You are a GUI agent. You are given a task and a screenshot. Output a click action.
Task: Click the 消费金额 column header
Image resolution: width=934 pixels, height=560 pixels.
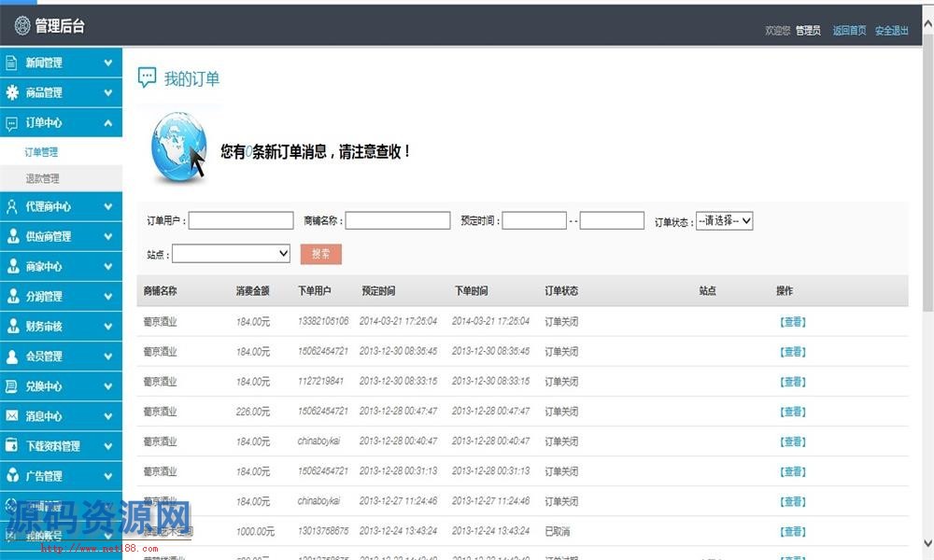pyautogui.click(x=252, y=290)
